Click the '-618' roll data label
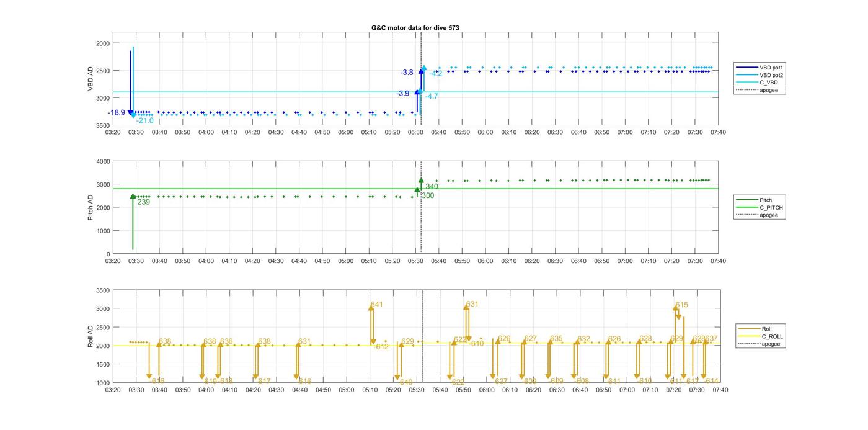The height and width of the screenshot is (430, 868). pos(226,381)
